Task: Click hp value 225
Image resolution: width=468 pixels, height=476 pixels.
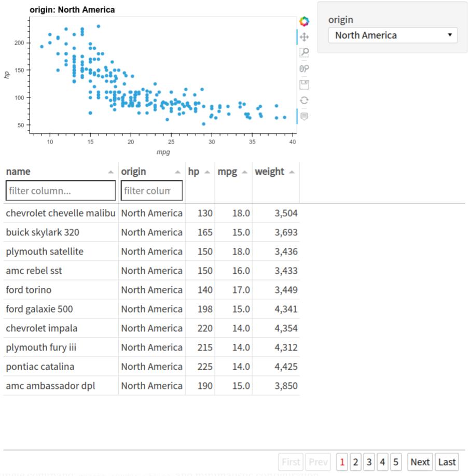Action: click(x=205, y=367)
